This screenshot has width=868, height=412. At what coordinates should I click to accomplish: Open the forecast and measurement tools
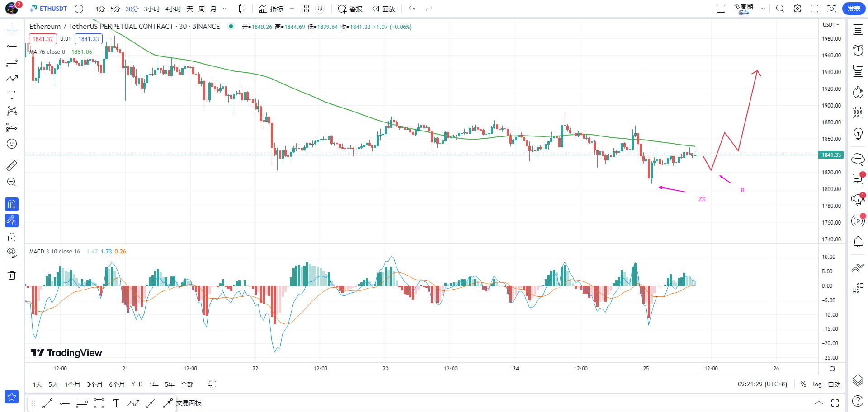pos(12,127)
